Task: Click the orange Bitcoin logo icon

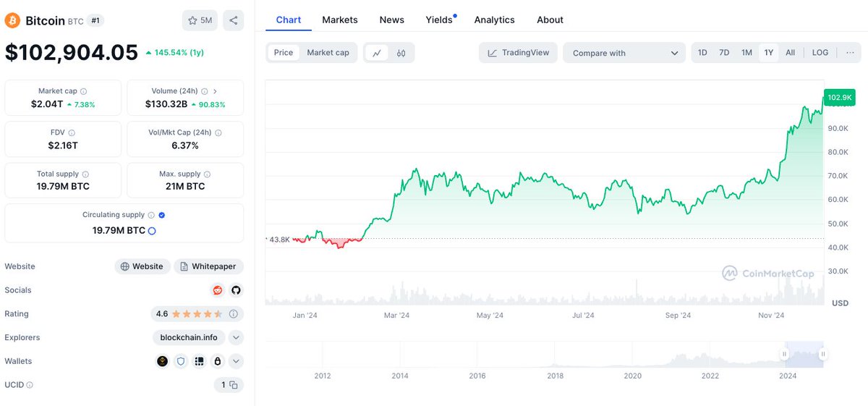Action: (x=13, y=20)
